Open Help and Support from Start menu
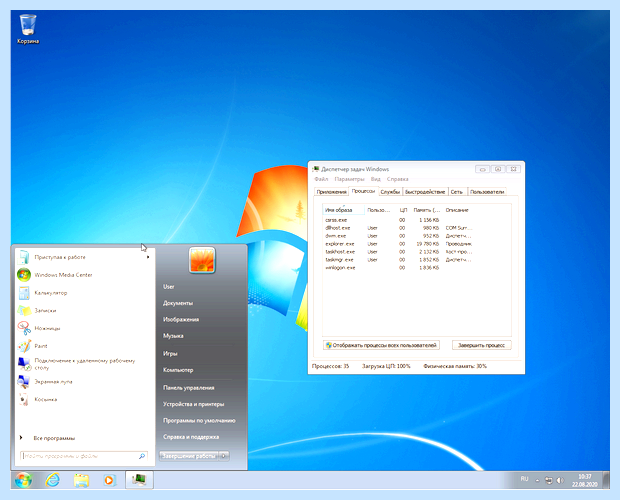Viewport: 620px width, 500px height. coord(191,437)
